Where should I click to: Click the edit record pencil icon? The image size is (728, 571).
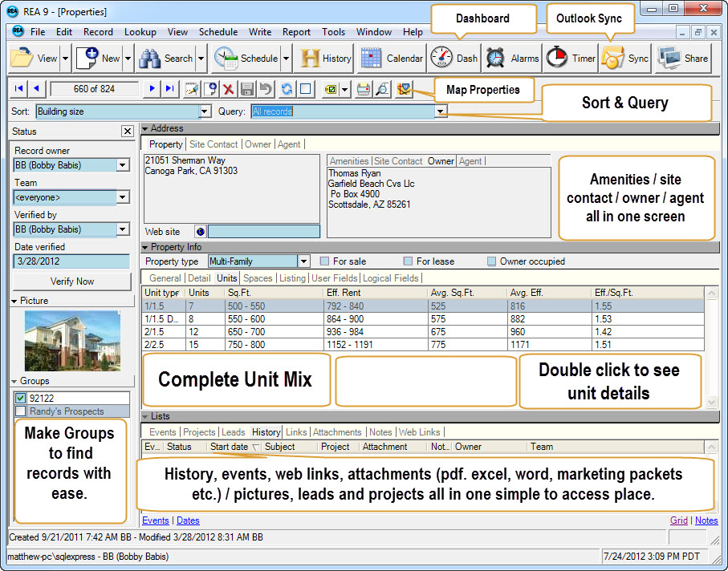coord(192,88)
